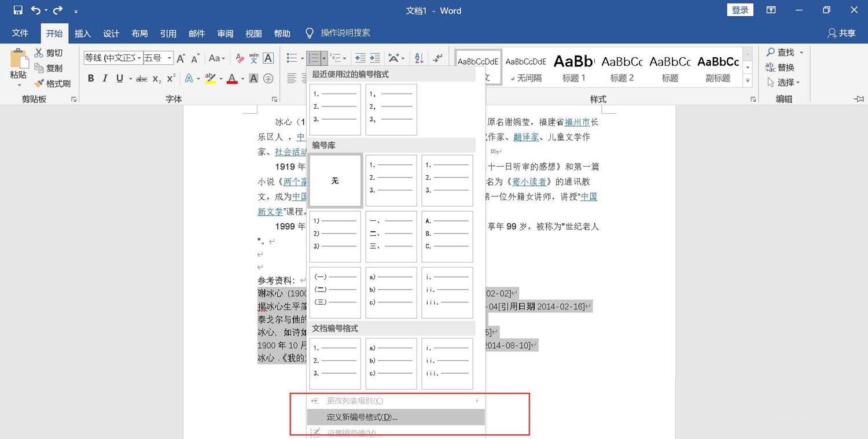The width and height of the screenshot is (868, 439).
Task: Toggle Bold formatting
Action: click(x=91, y=79)
